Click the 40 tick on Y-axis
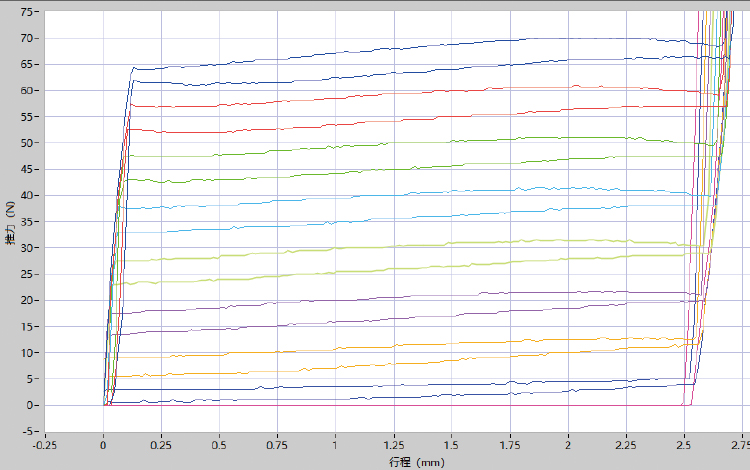The image size is (750, 470). [26, 195]
